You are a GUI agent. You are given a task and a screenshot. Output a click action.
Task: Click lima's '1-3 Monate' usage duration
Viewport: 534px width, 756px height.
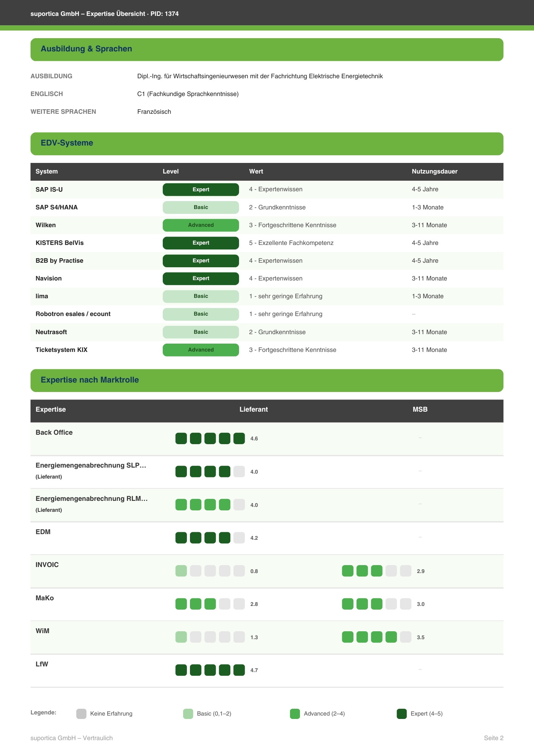(428, 296)
